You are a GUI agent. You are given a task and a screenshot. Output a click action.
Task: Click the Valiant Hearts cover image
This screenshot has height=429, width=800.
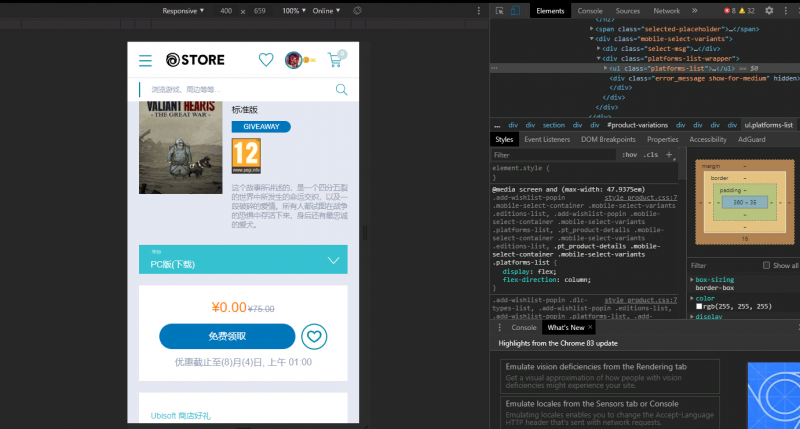(x=181, y=147)
